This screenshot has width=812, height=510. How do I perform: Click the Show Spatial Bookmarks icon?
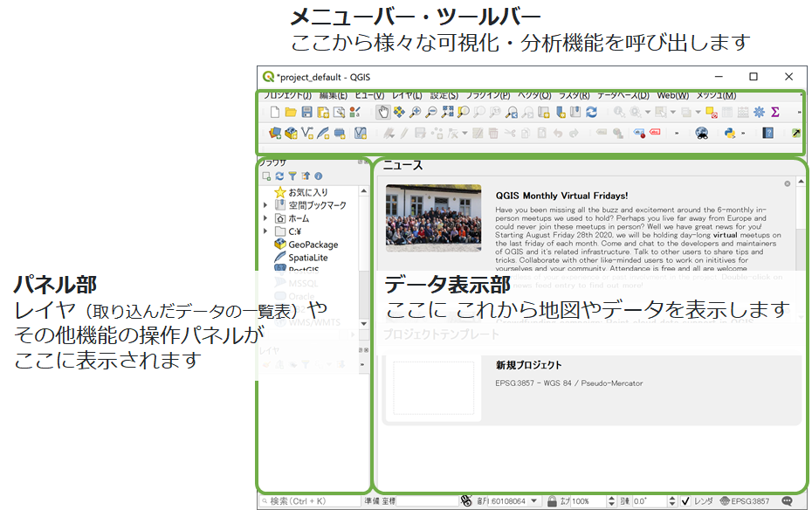[575, 112]
